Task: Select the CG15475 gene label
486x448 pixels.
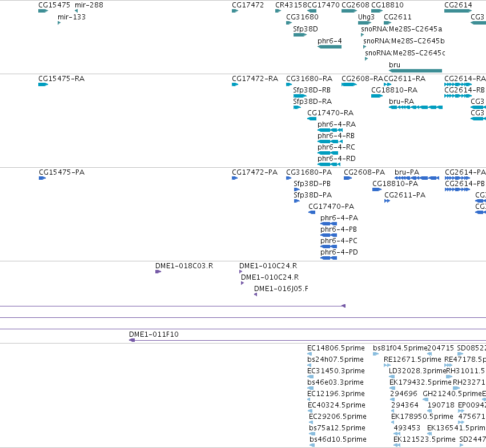Action: tap(54, 5)
